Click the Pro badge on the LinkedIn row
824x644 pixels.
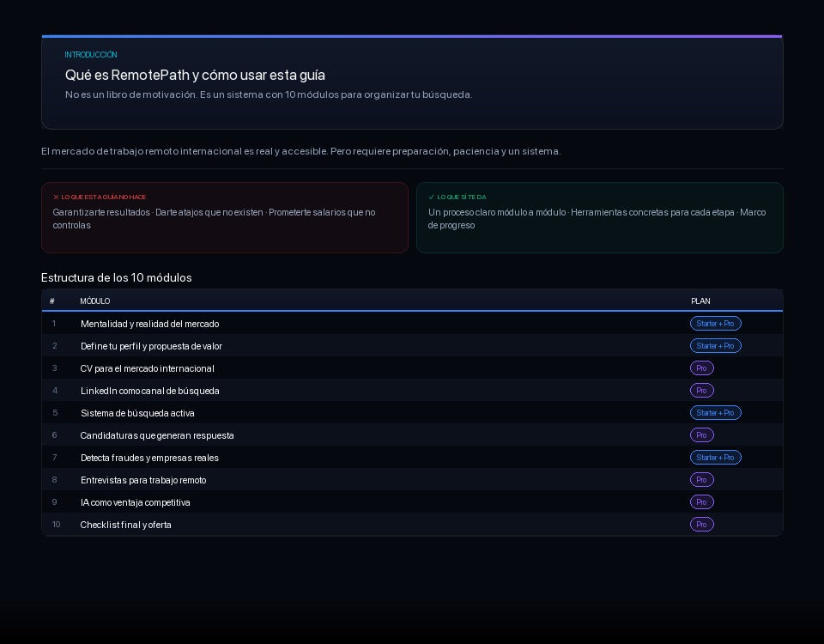(701, 391)
